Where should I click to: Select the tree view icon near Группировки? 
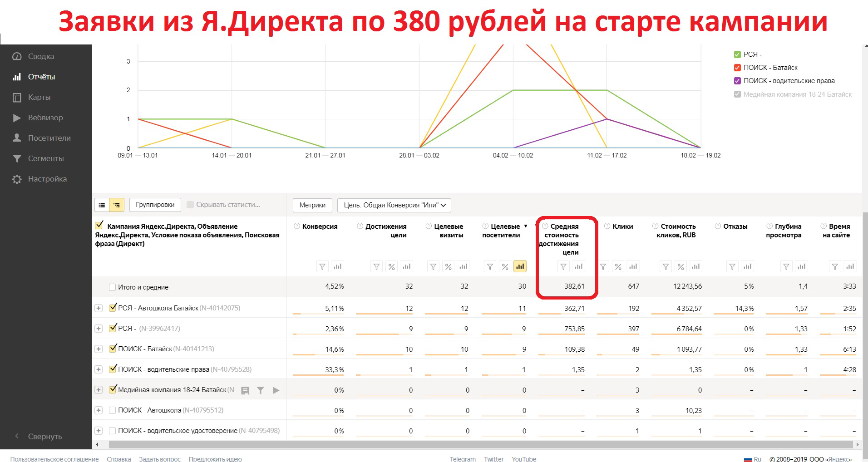(116, 205)
